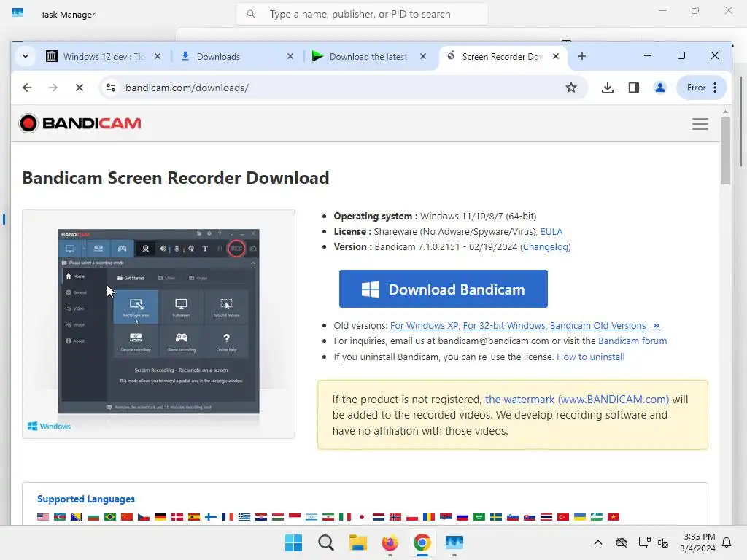The height and width of the screenshot is (560, 747).
Task: Open a new Chrome tab
Action: click(581, 56)
